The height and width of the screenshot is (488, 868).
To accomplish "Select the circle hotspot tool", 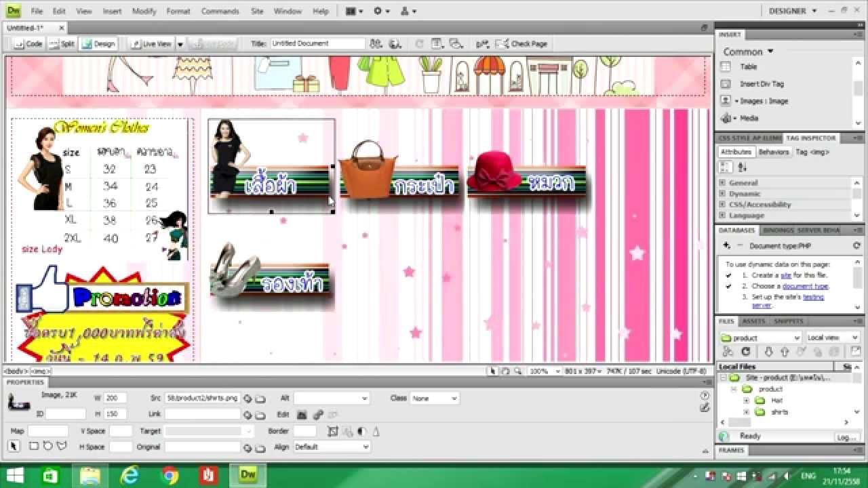I will point(47,447).
